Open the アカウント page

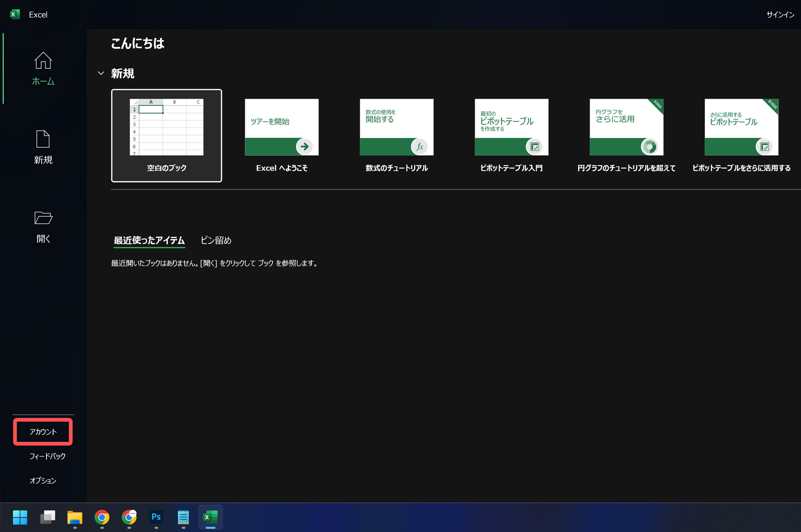[x=43, y=432]
